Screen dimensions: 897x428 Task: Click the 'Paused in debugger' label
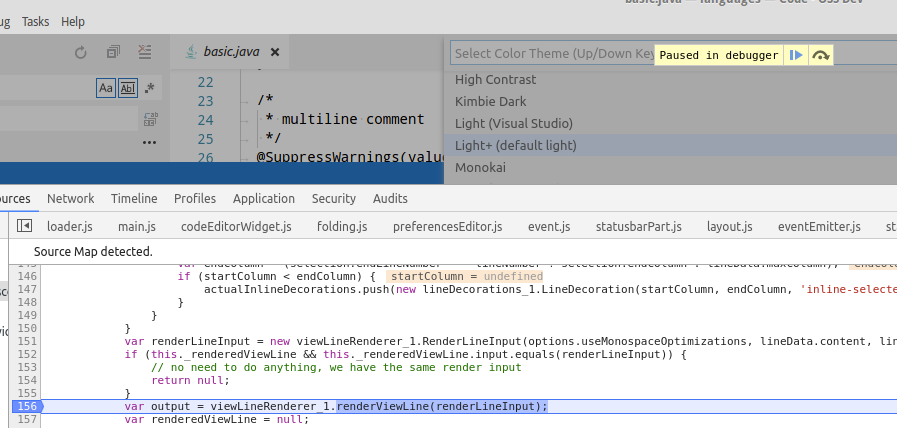click(x=719, y=56)
